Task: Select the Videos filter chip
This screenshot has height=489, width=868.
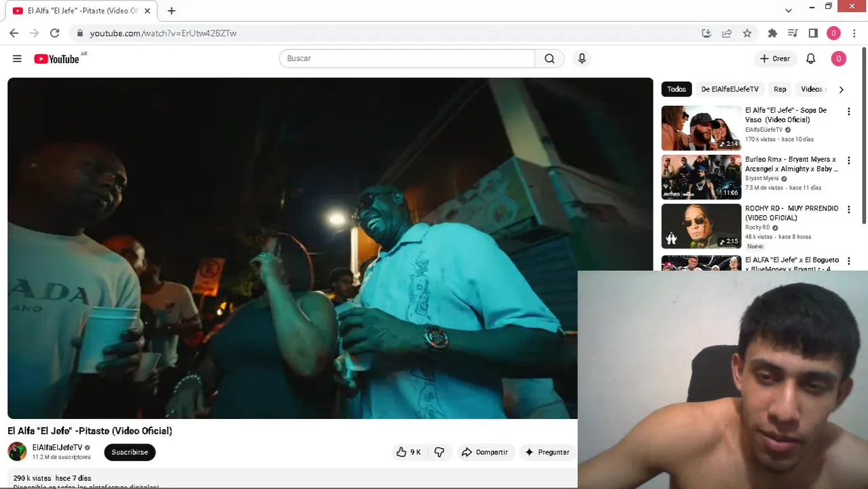Action: pyautogui.click(x=812, y=89)
